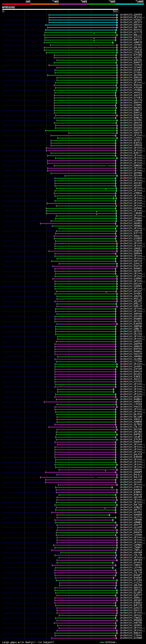Select label UniRef100_B9HCU9
The height and width of the screenshot is (644, 146).
[131, 77]
